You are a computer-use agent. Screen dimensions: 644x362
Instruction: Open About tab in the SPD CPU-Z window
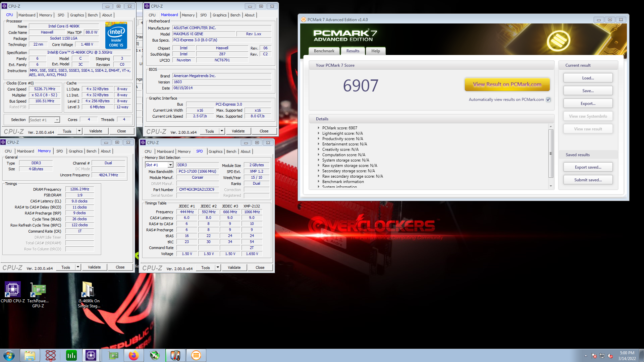pyautogui.click(x=246, y=152)
